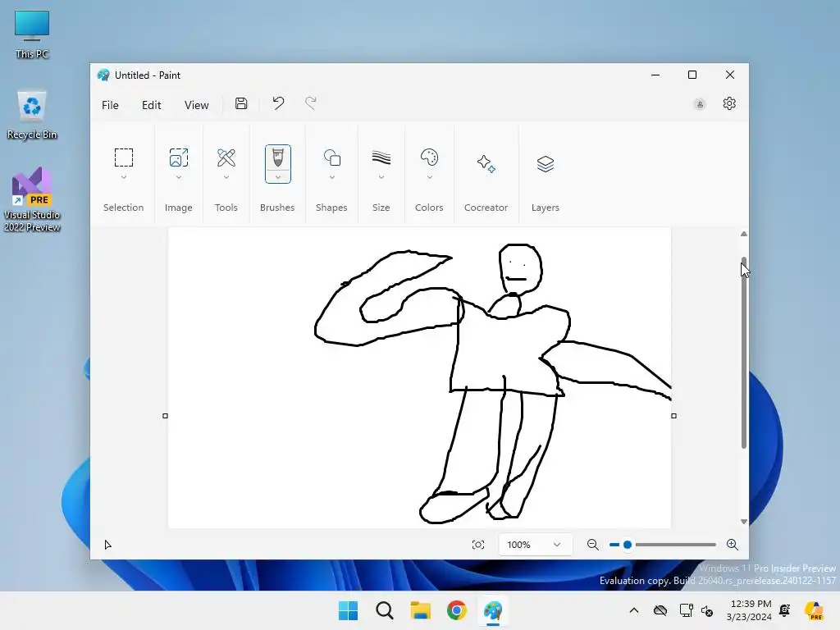Expand the Colors dropdown chevron

pos(430,177)
